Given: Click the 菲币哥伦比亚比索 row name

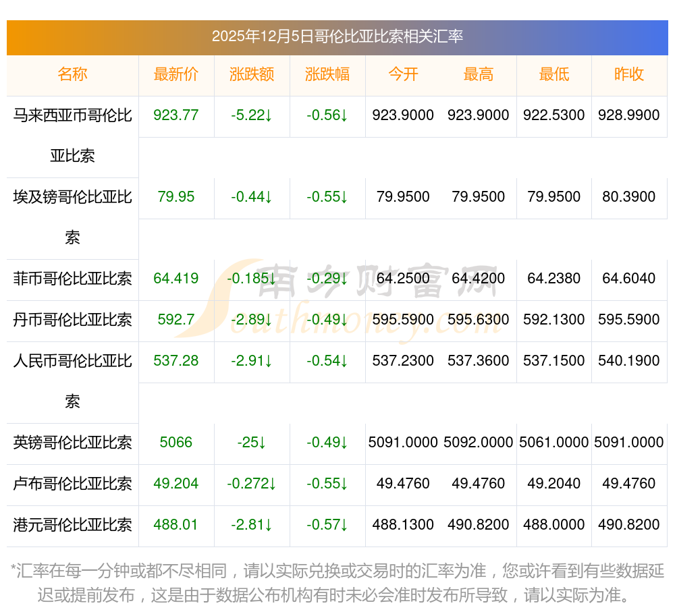Looking at the screenshot, I should click(72, 279).
